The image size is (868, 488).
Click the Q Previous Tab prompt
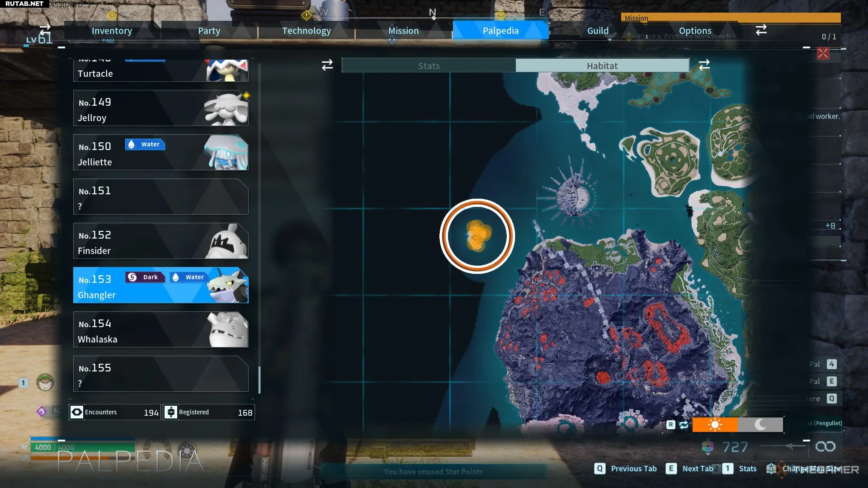[x=626, y=469]
